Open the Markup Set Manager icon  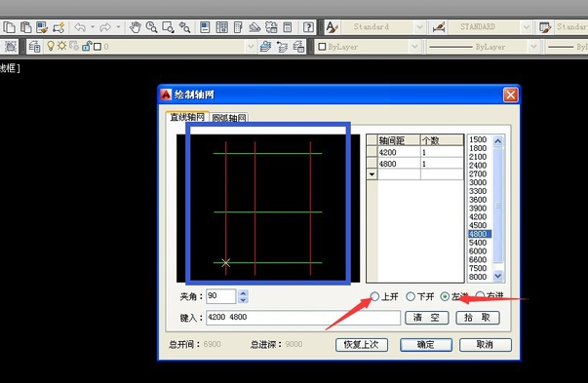271,27
